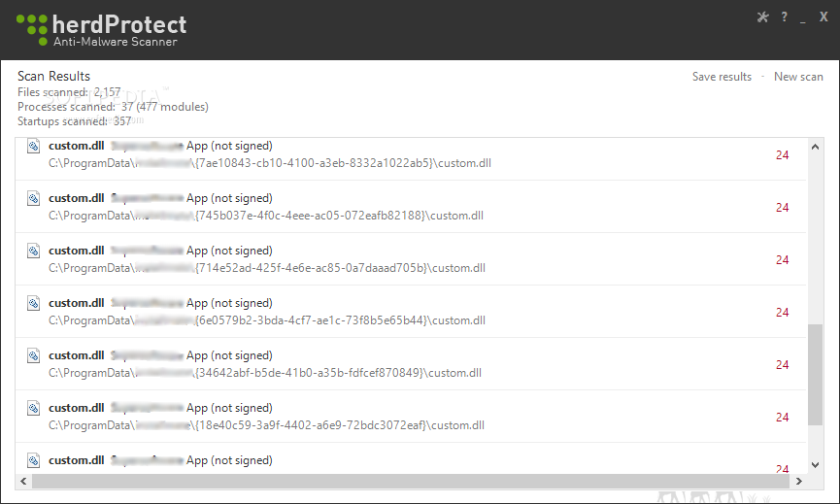
Task: Select path containing 7ae10843-cb10-4100
Action: point(269,163)
